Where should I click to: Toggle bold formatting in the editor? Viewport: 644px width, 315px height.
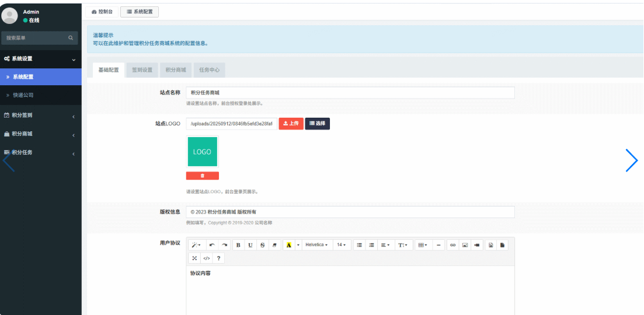click(238, 245)
